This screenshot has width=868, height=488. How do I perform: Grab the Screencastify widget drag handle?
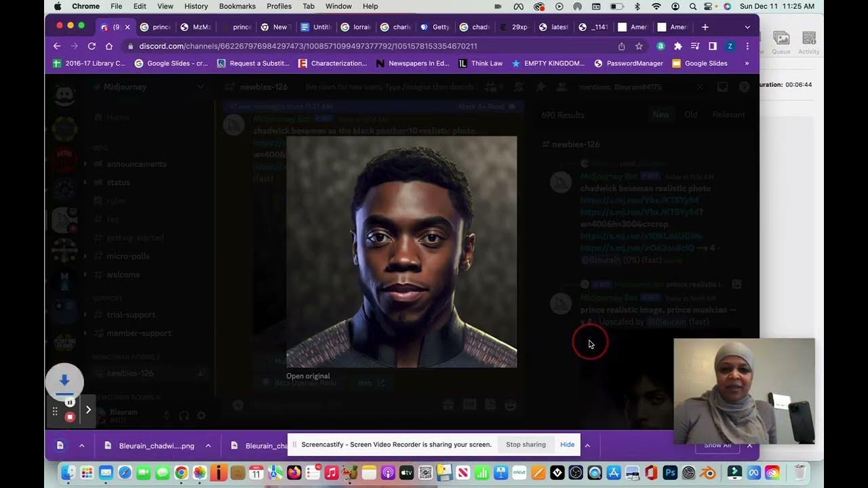click(55, 411)
